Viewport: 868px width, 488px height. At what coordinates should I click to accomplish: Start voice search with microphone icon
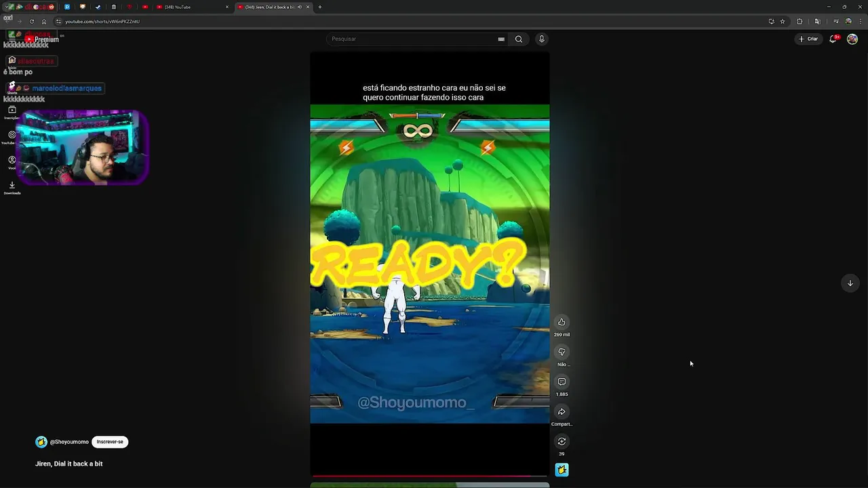[x=541, y=39]
